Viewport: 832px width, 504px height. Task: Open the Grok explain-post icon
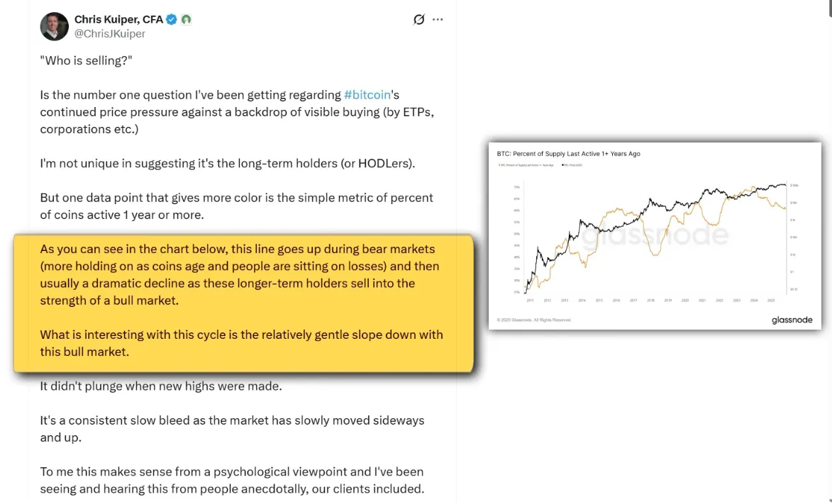[x=419, y=20]
